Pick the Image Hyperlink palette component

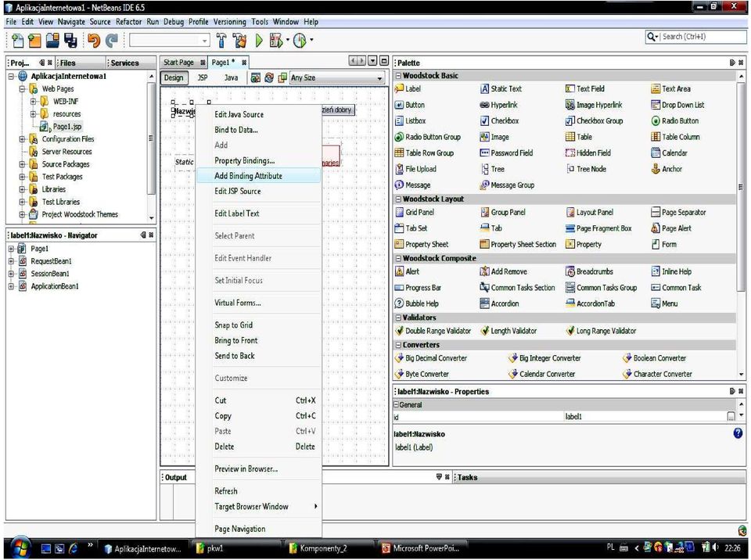tap(594, 105)
